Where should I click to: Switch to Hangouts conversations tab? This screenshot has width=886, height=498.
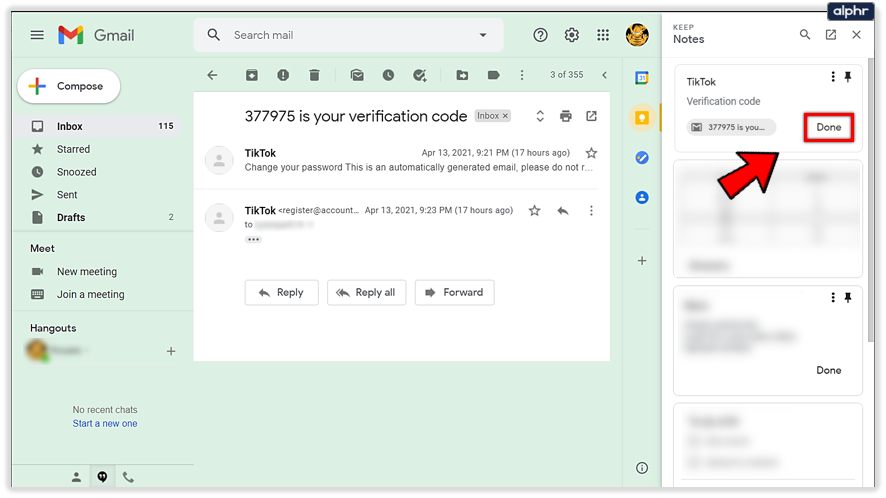102,478
